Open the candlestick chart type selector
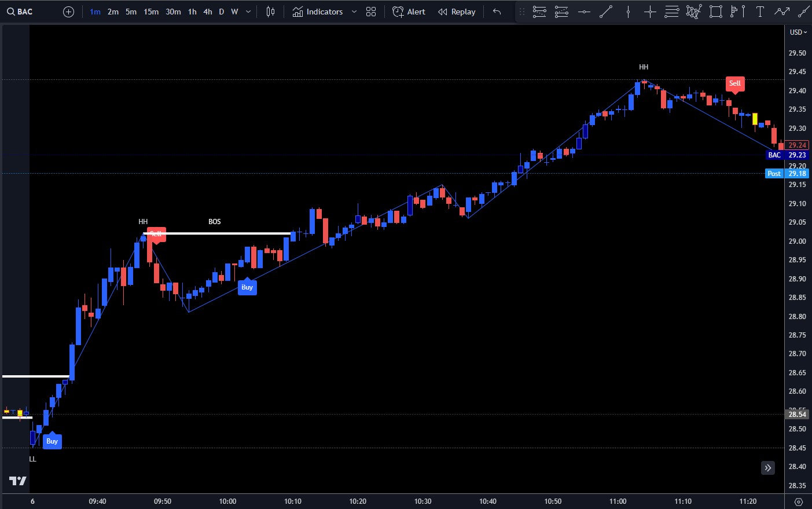This screenshot has width=812, height=509. [270, 12]
